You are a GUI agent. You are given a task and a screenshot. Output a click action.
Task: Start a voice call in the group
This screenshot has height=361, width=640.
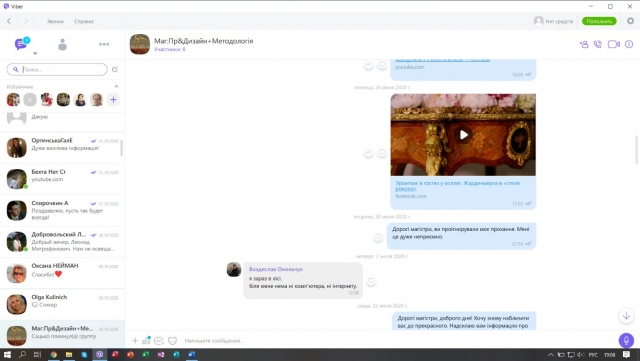(598, 44)
